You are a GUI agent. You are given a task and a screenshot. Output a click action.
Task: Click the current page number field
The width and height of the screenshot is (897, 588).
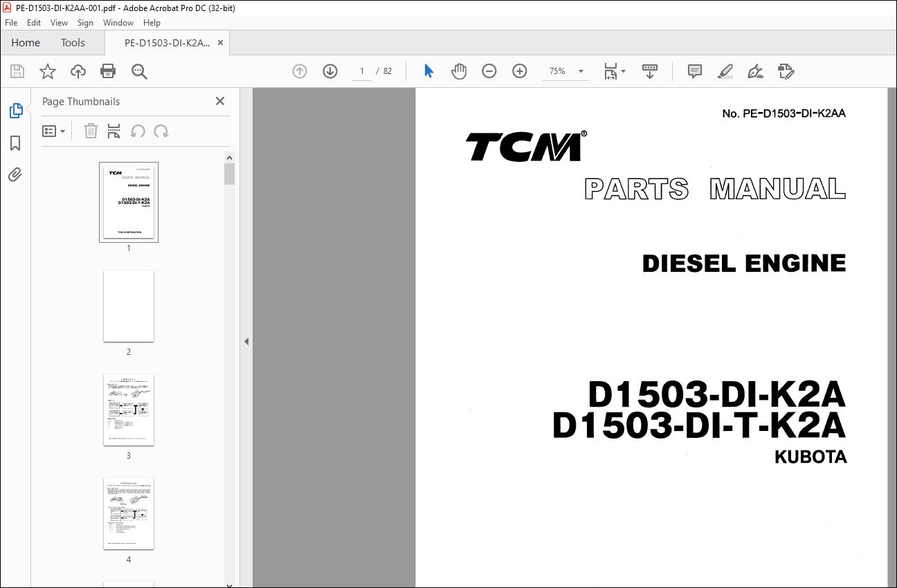362,71
